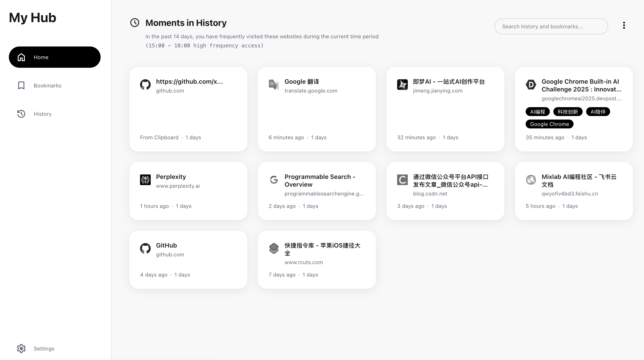Screen dimensions: 644x360
Task: Click the Google Translate favicon
Action: tap(274, 84)
